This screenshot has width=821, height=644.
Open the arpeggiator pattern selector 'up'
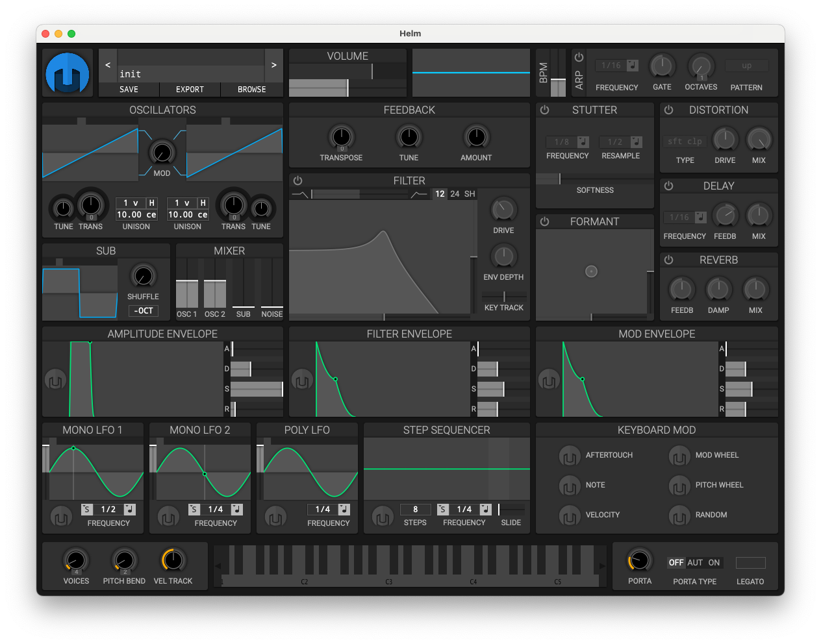point(746,66)
